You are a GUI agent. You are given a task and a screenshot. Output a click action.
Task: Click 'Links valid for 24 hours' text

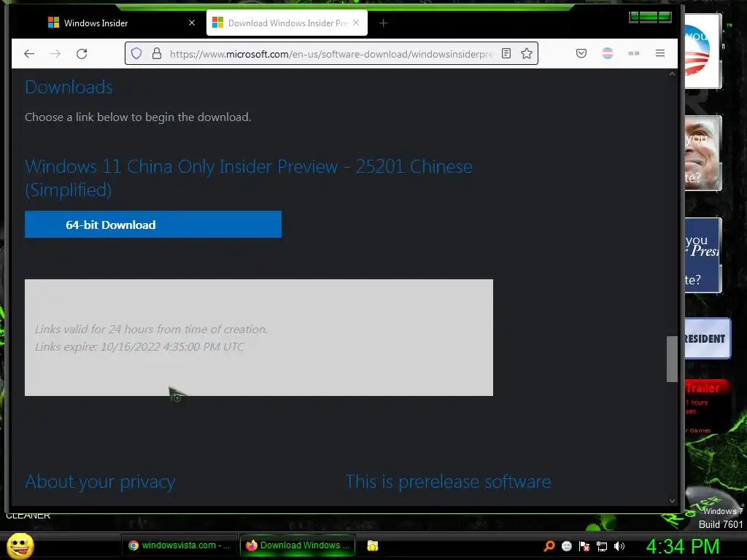pos(151,329)
